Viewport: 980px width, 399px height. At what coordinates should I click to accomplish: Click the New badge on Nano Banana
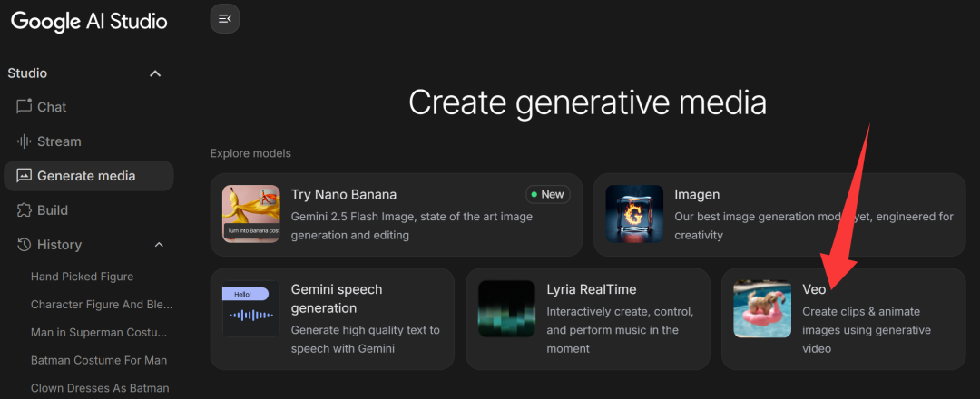547,194
